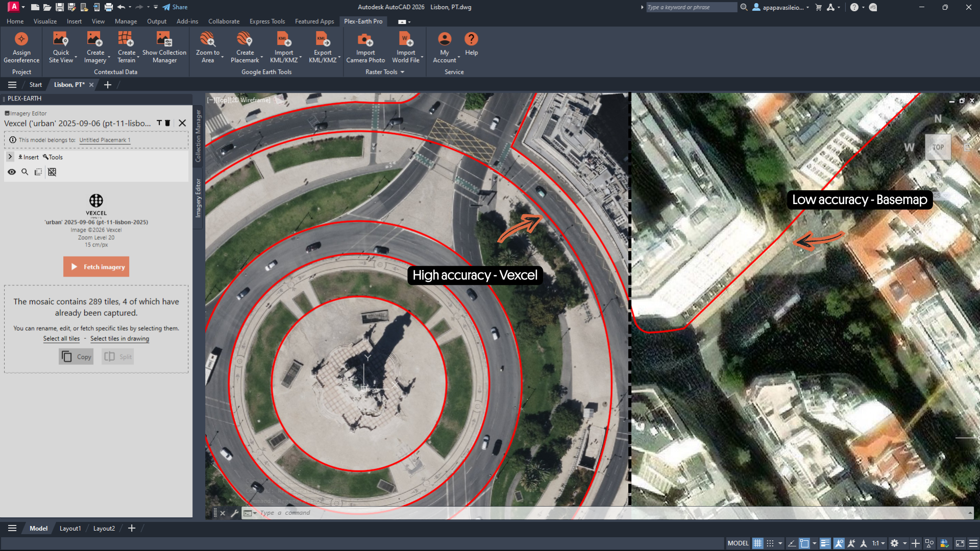Click the Save icon in quick access toolbar

60,7
